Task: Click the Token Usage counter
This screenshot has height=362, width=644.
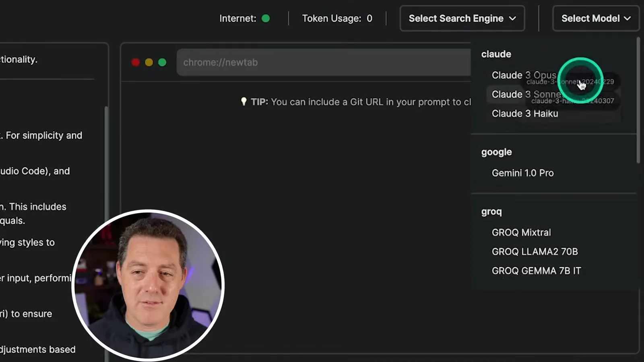Action: [x=337, y=19]
